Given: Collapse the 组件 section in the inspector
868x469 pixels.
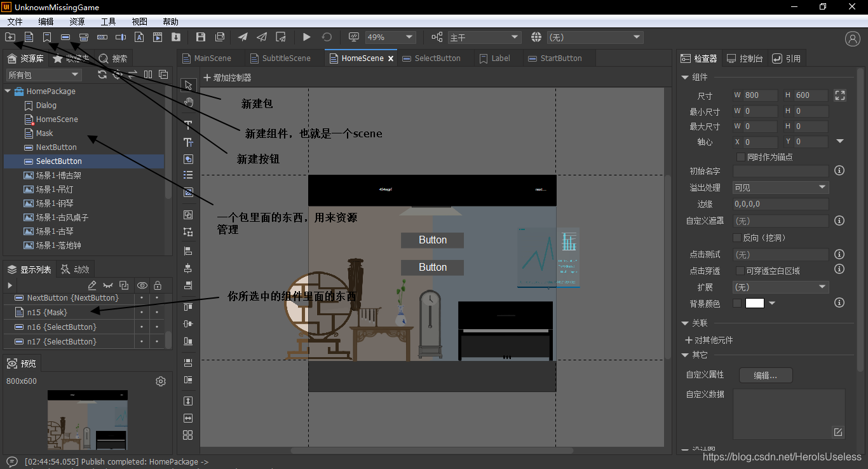Looking at the screenshot, I should [685, 78].
